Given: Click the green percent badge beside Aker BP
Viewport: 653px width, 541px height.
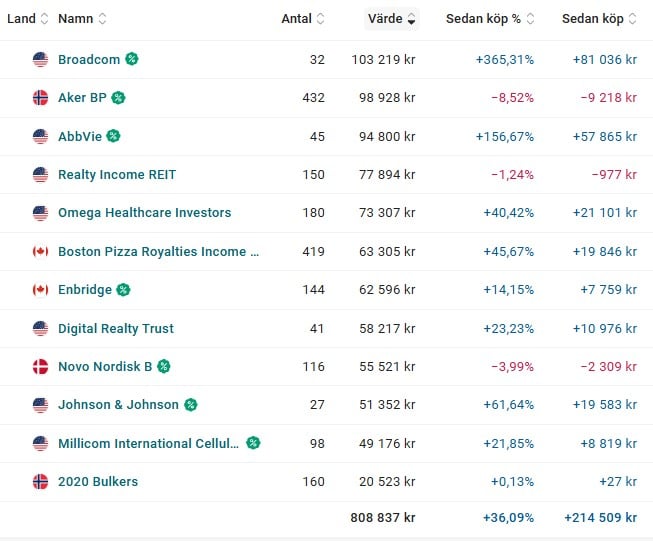Looking at the screenshot, I should [x=118, y=98].
